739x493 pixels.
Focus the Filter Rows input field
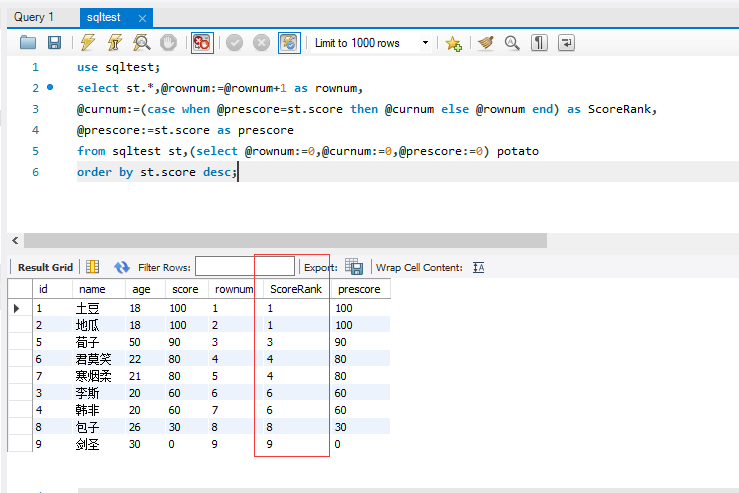(245, 266)
